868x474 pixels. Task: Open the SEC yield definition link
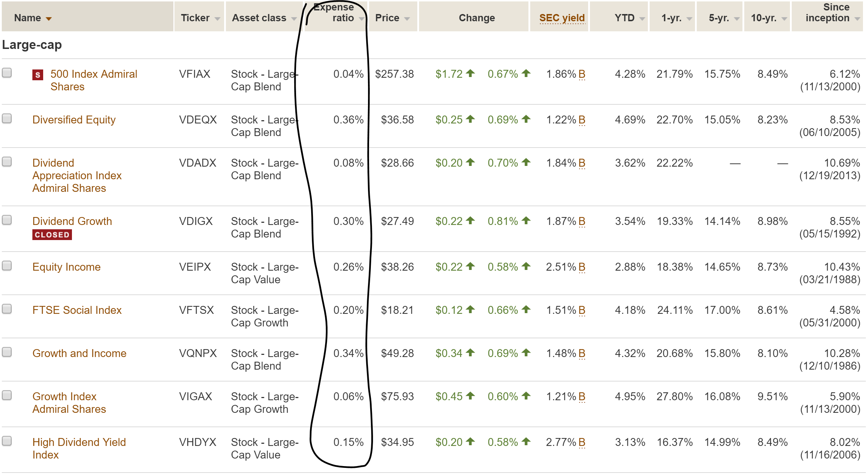[562, 18]
